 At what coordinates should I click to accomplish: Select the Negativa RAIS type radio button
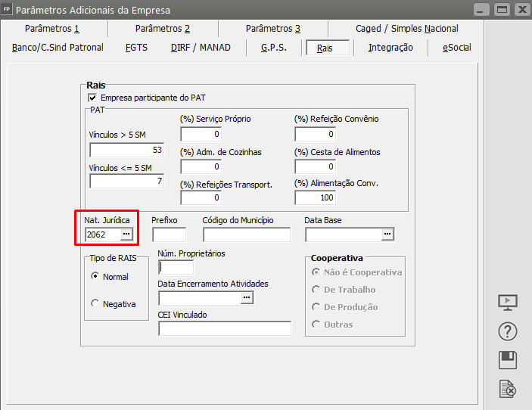coord(95,303)
